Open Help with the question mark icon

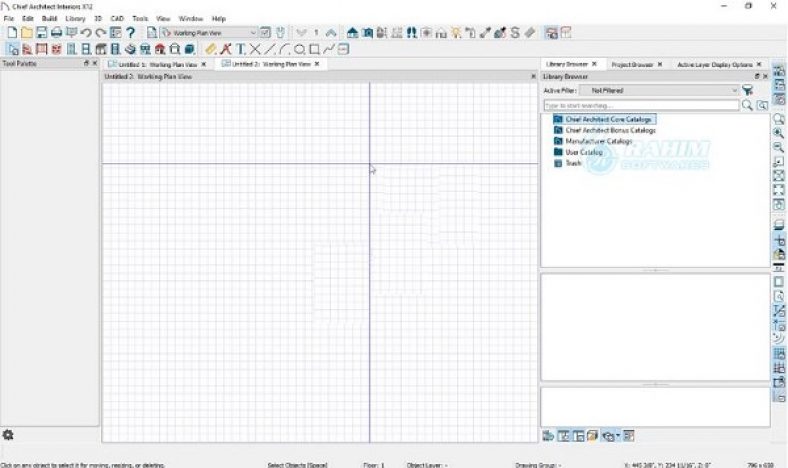(x=131, y=33)
